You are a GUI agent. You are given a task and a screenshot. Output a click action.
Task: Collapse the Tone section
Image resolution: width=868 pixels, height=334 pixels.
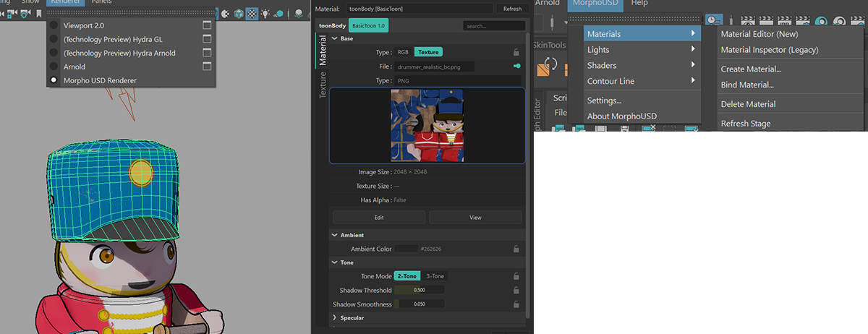coord(334,262)
